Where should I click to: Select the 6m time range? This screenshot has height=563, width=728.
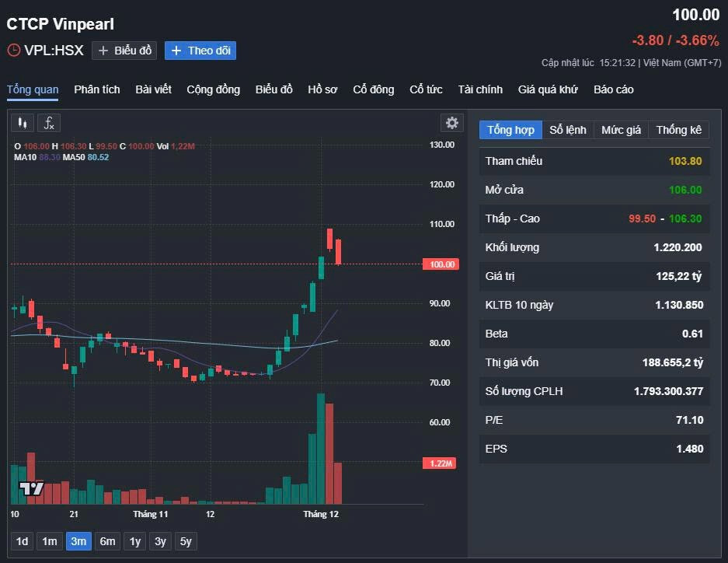coord(107,541)
